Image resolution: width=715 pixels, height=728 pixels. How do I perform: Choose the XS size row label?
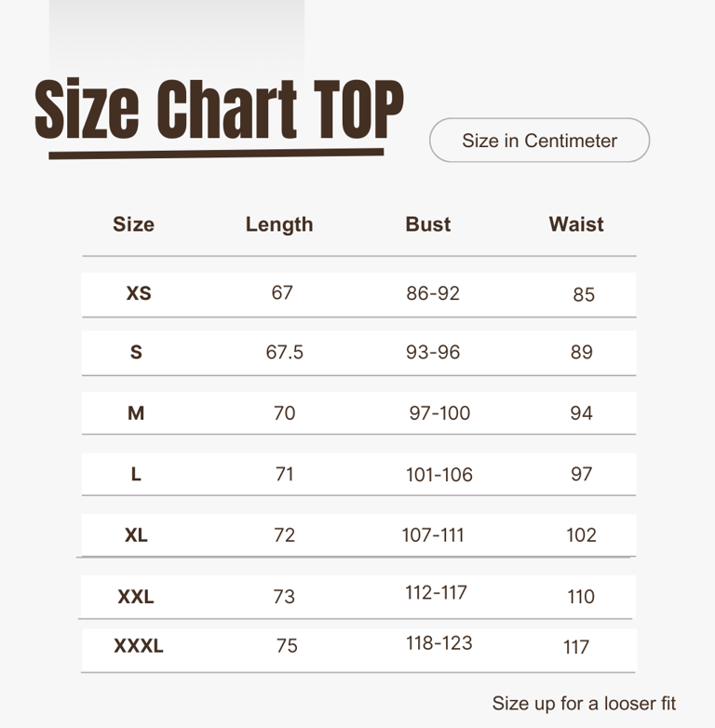(139, 293)
